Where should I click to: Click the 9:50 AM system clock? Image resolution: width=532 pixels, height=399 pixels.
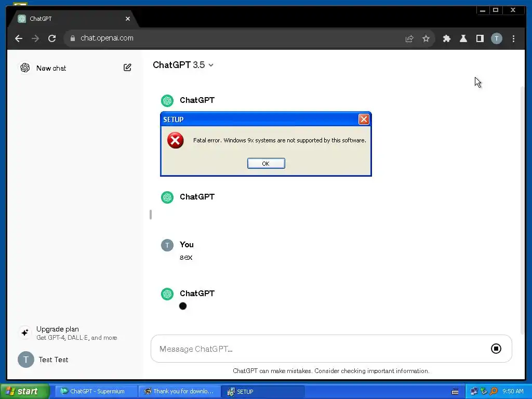pyautogui.click(x=513, y=391)
